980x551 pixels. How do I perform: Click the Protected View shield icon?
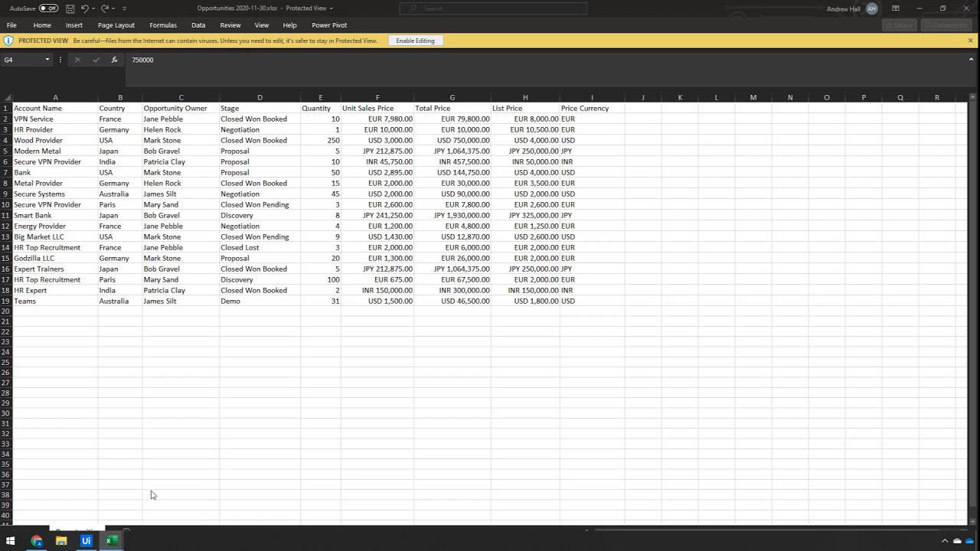(8, 41)
